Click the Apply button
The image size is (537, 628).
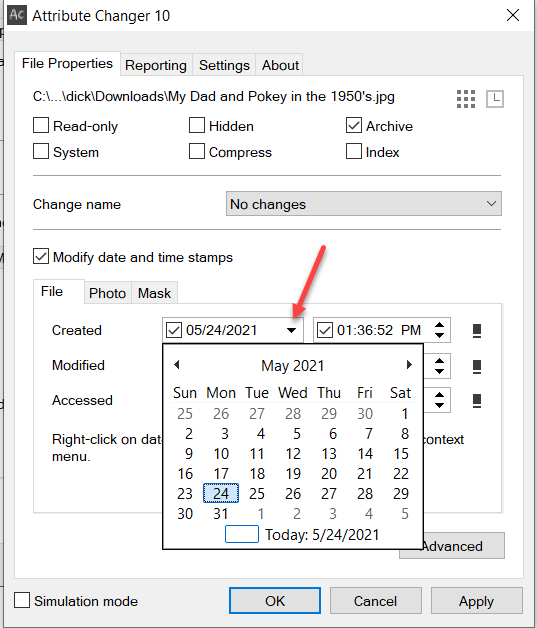477,601
